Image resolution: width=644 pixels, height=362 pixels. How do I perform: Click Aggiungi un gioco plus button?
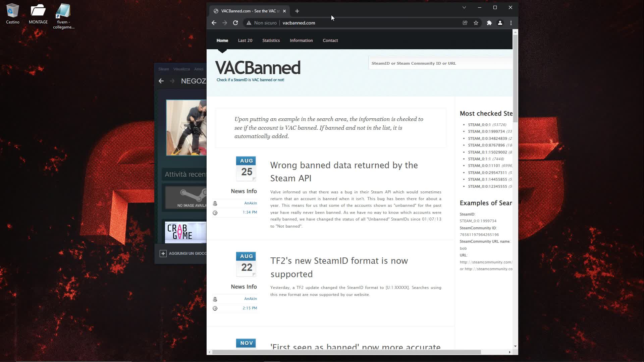[163, 253]
